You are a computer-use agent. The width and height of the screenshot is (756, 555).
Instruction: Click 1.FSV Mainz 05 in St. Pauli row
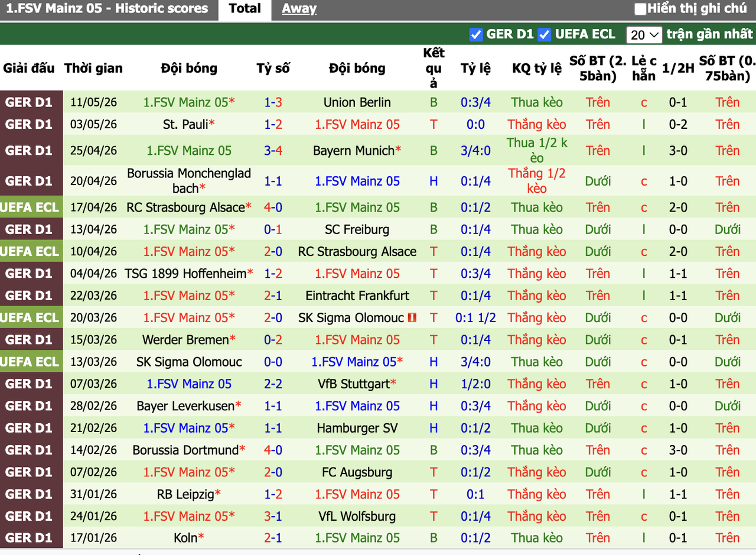tap(357, 125)
